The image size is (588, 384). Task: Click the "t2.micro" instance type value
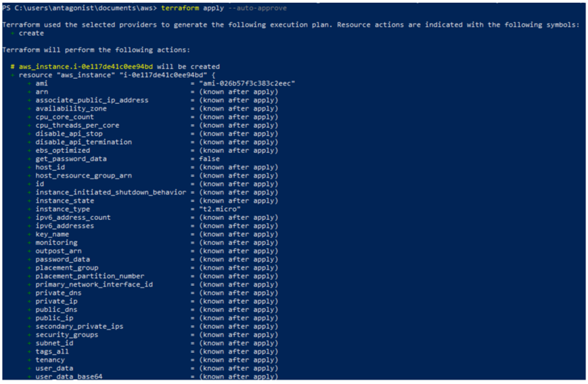click(x=220, y=209)
